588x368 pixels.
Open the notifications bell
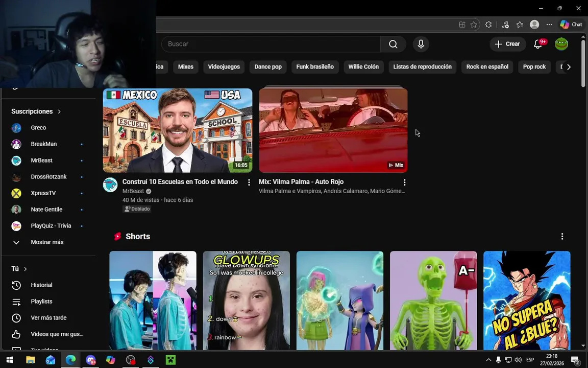[538, 44]
